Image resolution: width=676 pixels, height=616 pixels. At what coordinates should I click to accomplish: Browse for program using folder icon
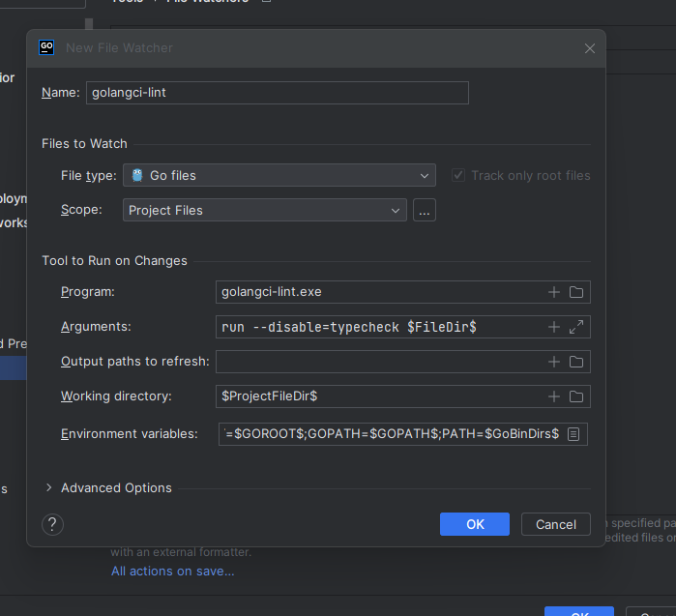[x=576, y=292]
